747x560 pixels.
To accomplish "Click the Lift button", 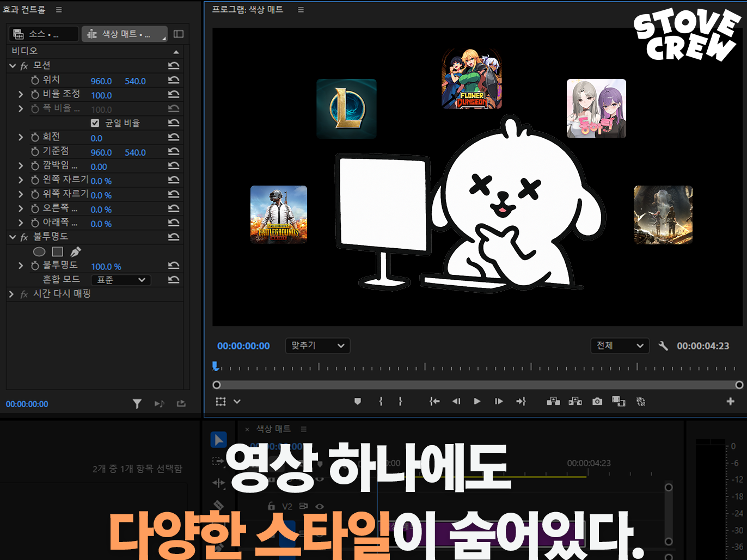I will click(x=553, y=402).
